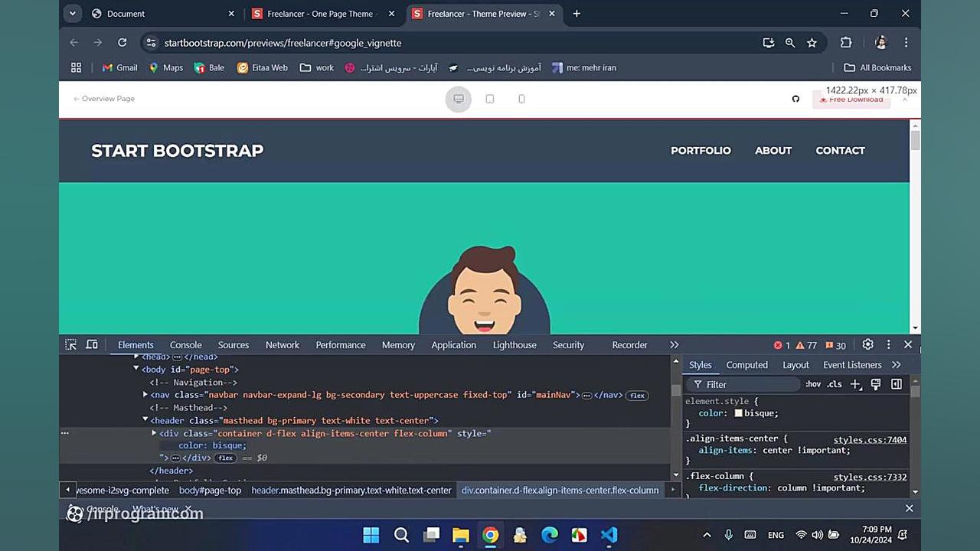Viewport: 980px width, 551px height.
Task: Toggle the computed styles sidebar icon
Action: pos(897,384)
